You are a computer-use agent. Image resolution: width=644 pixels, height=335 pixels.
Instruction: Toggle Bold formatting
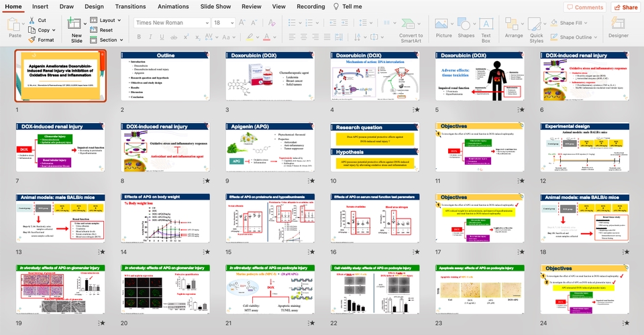click(139, 37)
